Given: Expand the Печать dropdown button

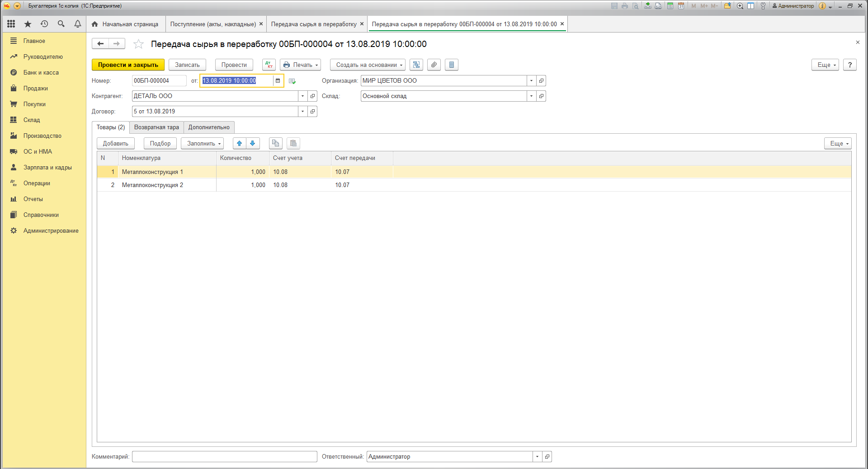Looking at the screenshot, I should (301, 65).
